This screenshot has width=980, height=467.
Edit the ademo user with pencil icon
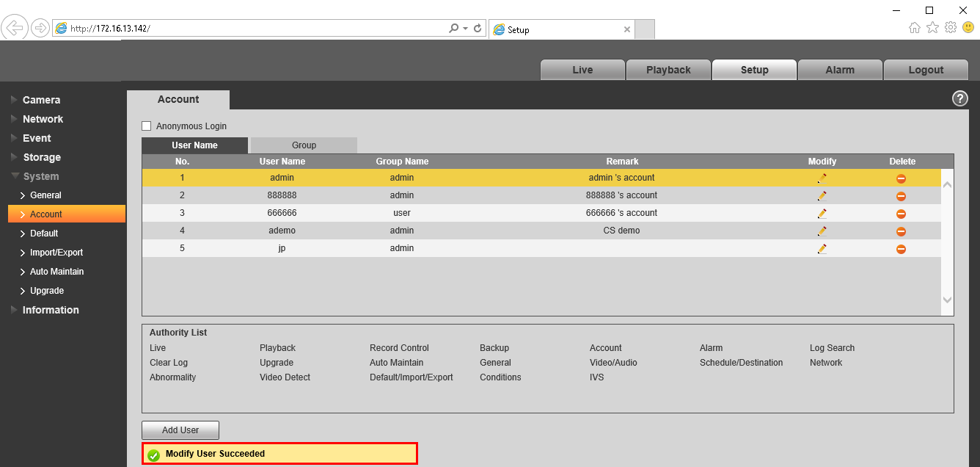click(x=822, y=231)
